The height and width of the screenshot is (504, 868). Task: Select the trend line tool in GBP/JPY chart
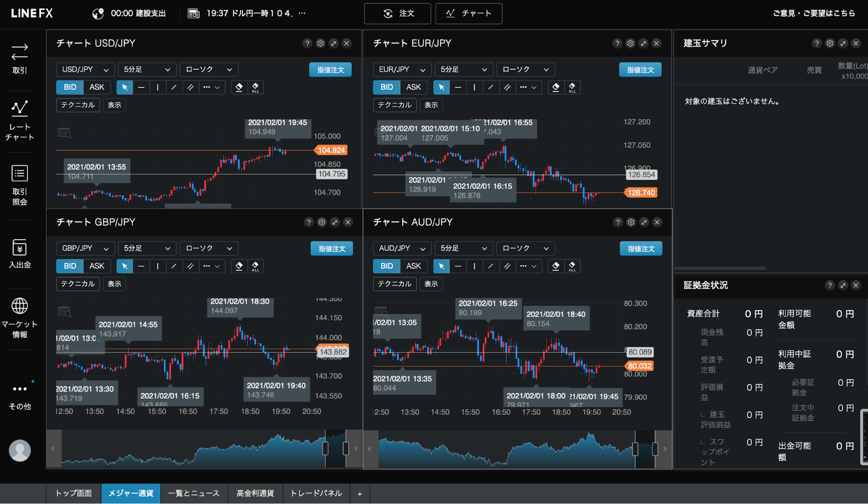point(174,266)
